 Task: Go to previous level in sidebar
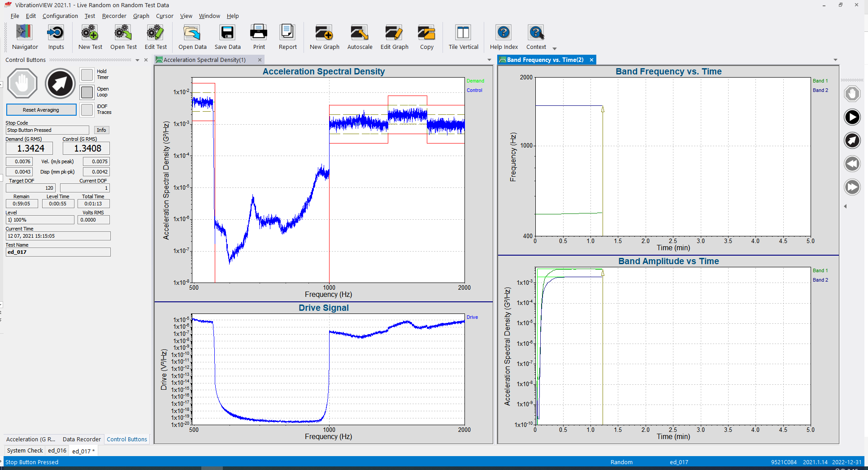coord(852,164)
